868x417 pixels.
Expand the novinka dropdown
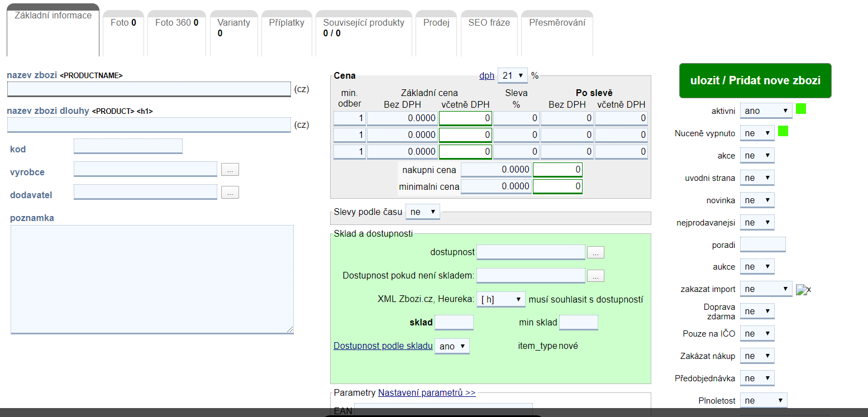click(757, 200)
